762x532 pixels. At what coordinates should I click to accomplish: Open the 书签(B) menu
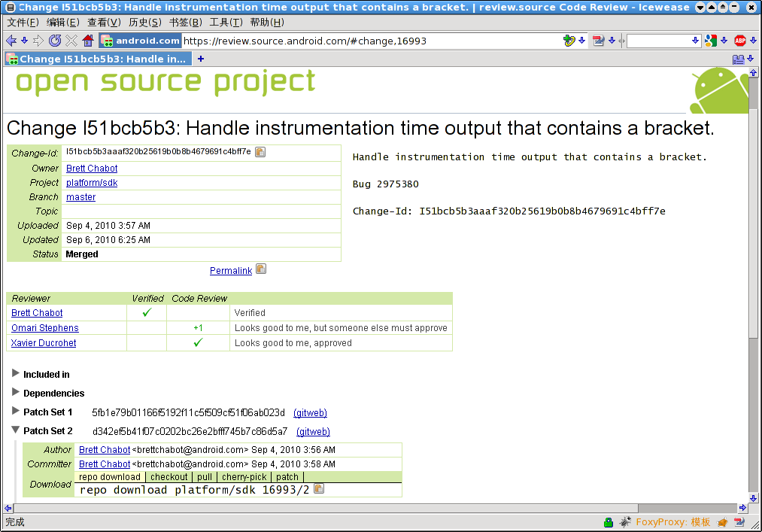pyautogui.click(x=186, y=23)
